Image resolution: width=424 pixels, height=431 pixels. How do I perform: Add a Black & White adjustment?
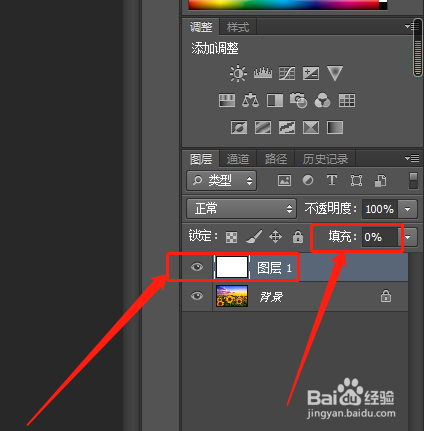275,100
